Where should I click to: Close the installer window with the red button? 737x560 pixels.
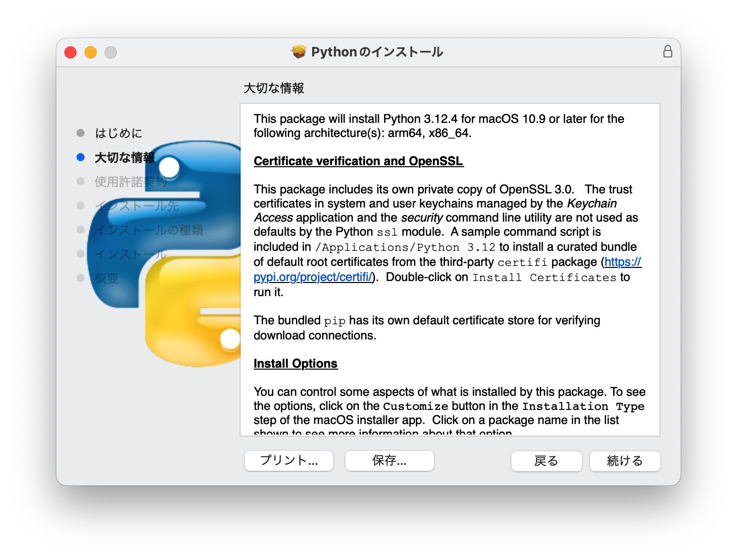pyautogui.click(x=70, y=52)
